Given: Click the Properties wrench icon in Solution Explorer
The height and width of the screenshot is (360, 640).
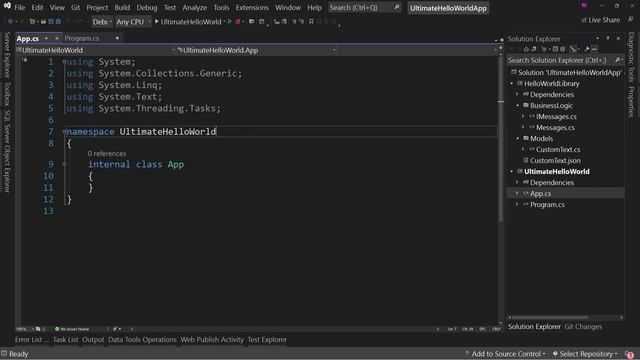Looking at the screenshot, I should click(x=587, y=49).
